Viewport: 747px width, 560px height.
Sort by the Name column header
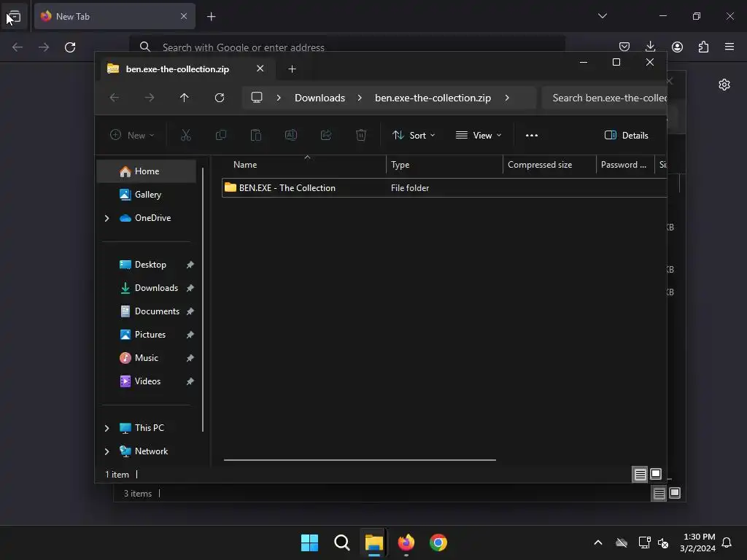[303, 165]
